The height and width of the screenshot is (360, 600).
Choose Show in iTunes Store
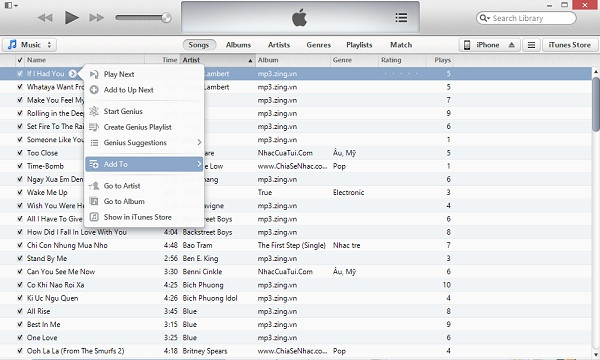(x=144, y=217)
